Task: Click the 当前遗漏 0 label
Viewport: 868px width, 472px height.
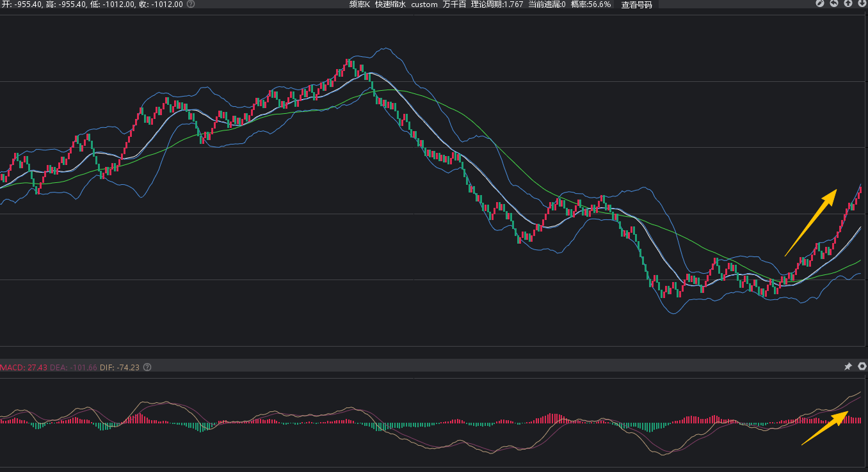Action: click(x=547, y=4)
